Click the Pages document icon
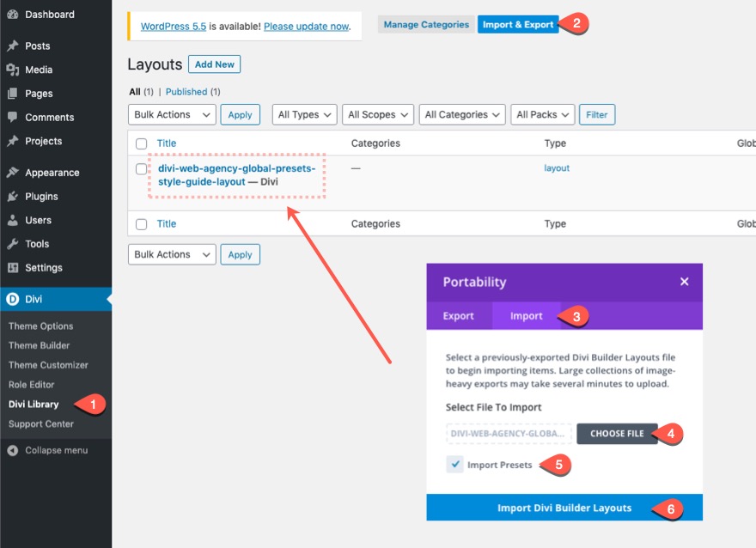756x548 pixels. coord(13,94)
